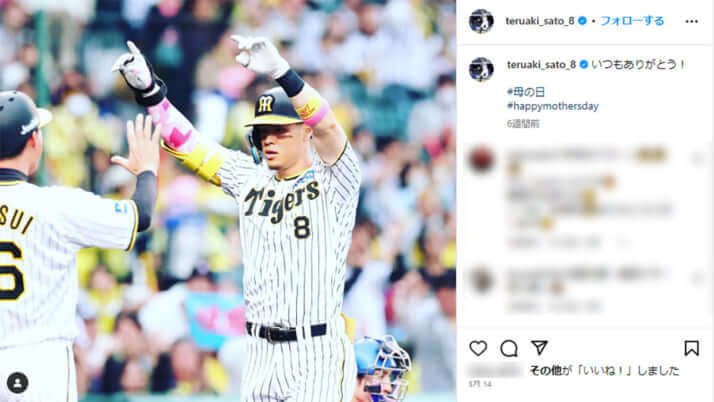This screenshot has height=402, width=714.
Task: Like the post with the heart icon
Action: click(478, 349)
